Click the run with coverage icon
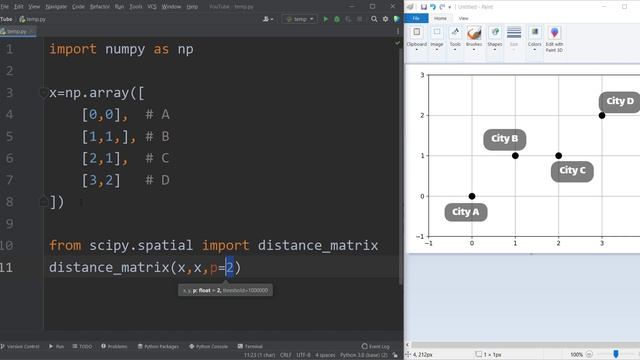The width and height of the screenshot is (640, 360). pos(348,19)
